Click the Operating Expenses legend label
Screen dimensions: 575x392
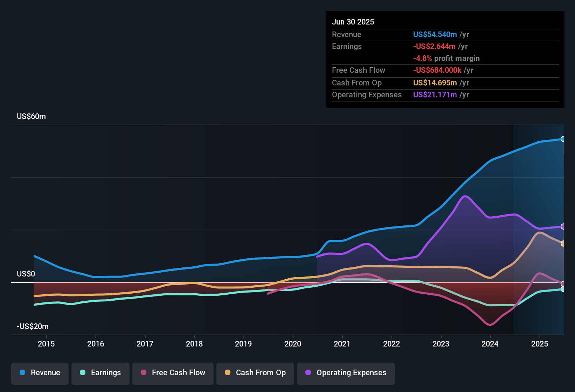[350, 373]
